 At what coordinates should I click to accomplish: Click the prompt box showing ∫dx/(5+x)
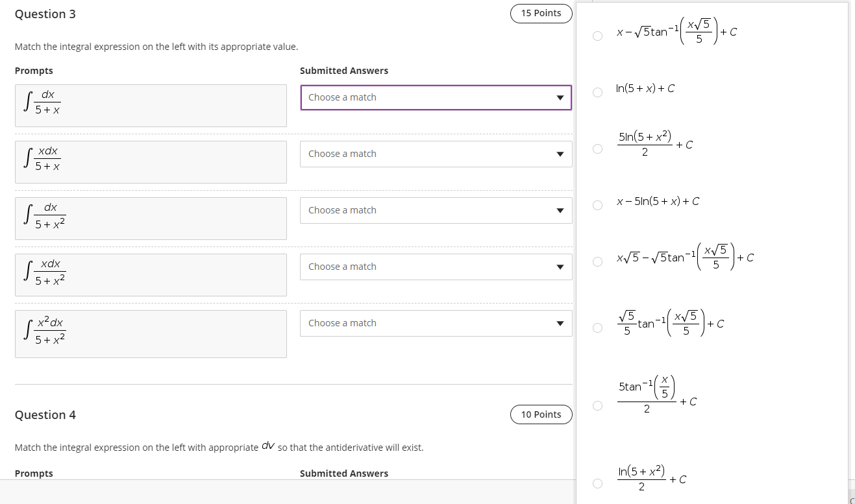[151, 106]
